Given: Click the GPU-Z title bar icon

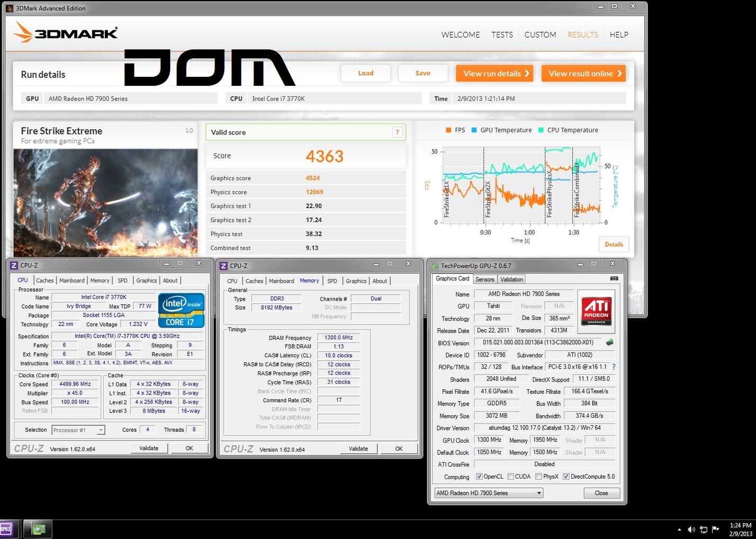Looking at the screenshot, I should 435,266.
